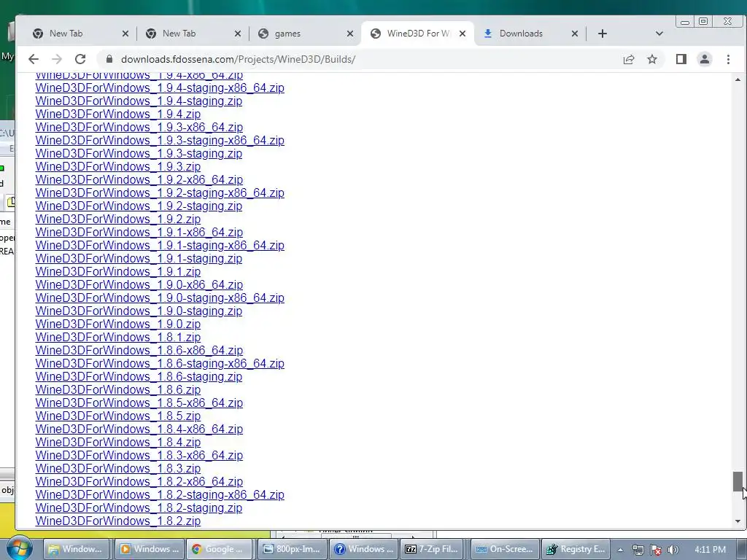Download WineD3DForWindows_1.9.2.zip
The height and width of the screenshot is (560, 747).
point(117,219)
